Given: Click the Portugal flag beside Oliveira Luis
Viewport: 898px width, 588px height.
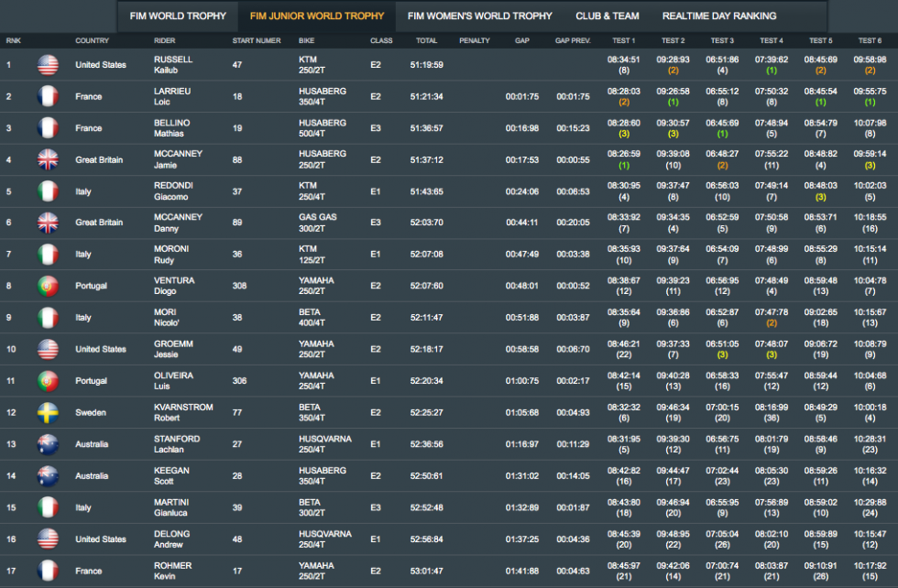Looking at the screenshot, I should click(48, 381).
